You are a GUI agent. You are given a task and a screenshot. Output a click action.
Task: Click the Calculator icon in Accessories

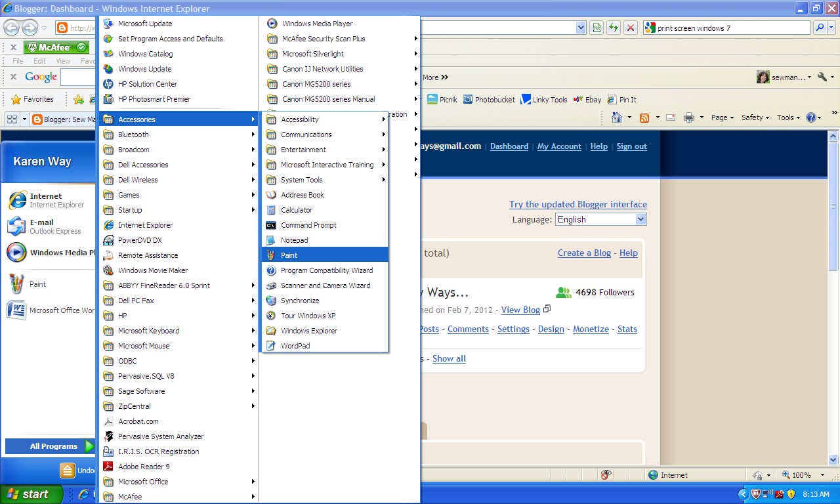[x=271, y=210]
